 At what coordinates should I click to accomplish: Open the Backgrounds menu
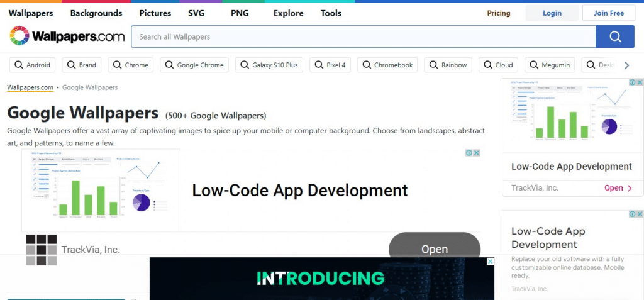click(x=96, y=13)
